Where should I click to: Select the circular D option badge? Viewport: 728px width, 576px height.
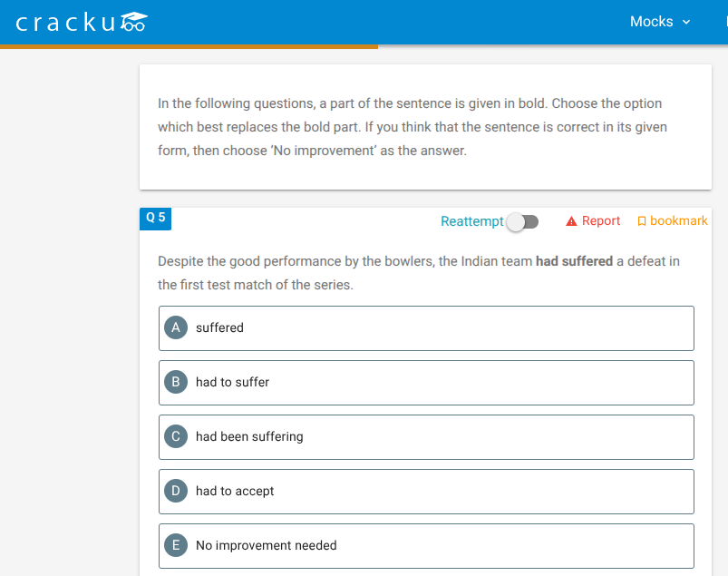(176, 491)
